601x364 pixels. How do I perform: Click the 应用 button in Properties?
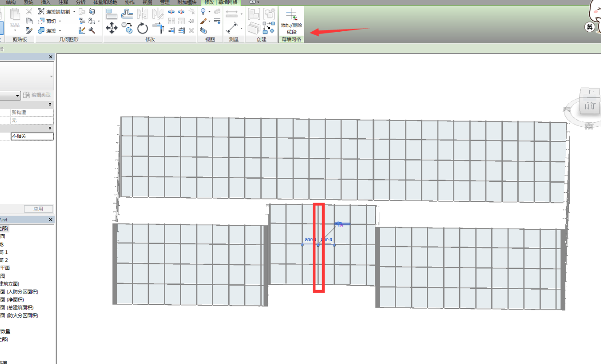pyautogui.click(x=38, y=209)
